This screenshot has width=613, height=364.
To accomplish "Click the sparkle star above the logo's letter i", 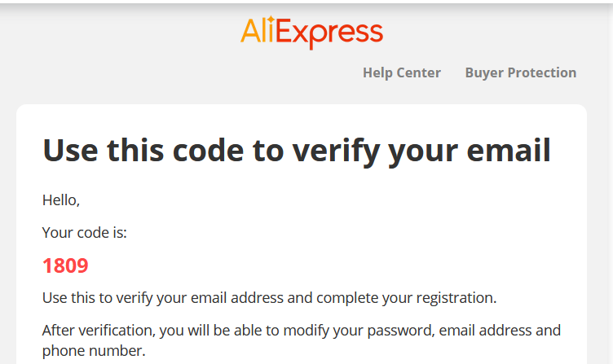I will tap(271, 20).
